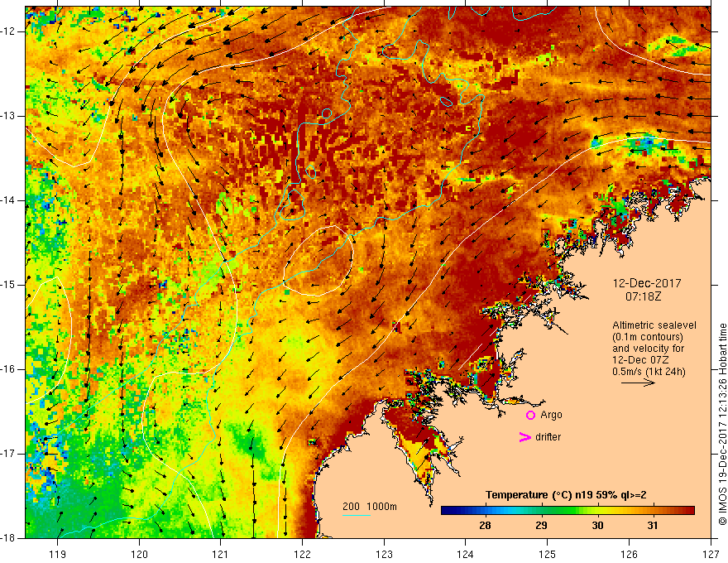
Task: Click the longitude axis label 122
Action: coord(302,554)
